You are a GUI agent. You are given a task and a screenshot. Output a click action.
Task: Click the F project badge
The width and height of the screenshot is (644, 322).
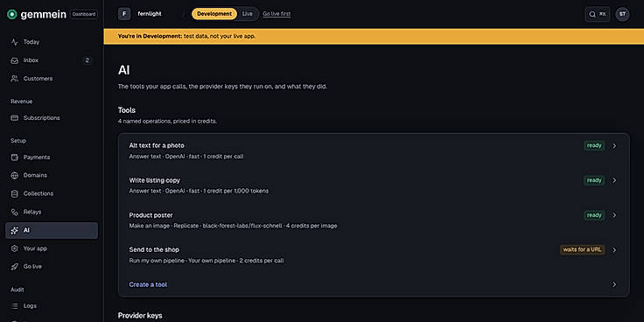[124, 14]
